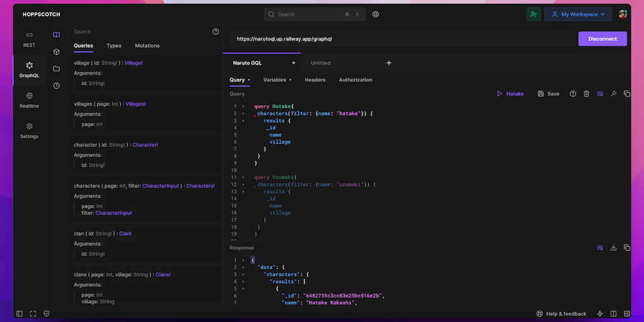644x322 pixels.
Task: Click the Disconnect button
Action: pyautogui.click(x=602, y=39)
